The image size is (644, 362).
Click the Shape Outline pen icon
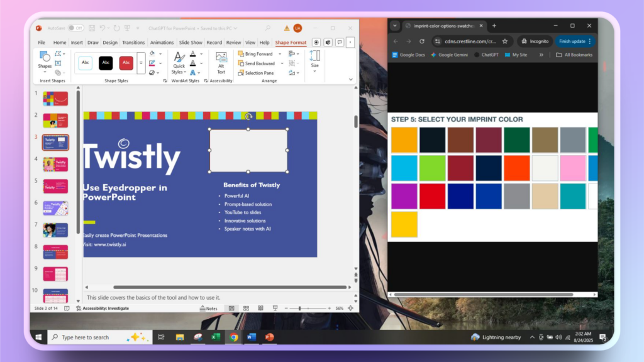coord(152,63)
